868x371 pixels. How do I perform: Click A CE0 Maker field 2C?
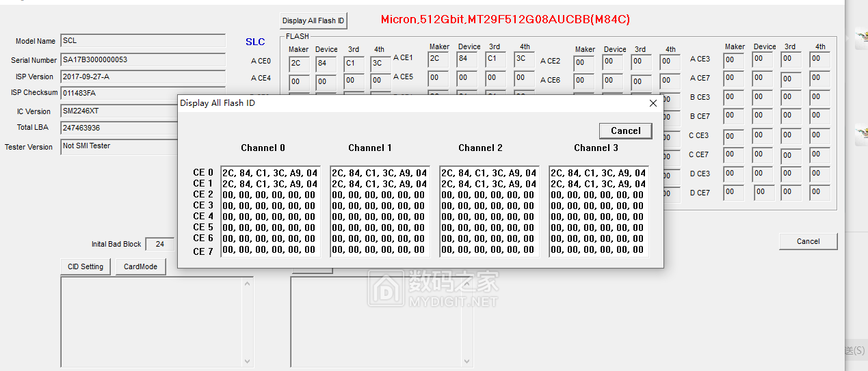coord(298,64)
